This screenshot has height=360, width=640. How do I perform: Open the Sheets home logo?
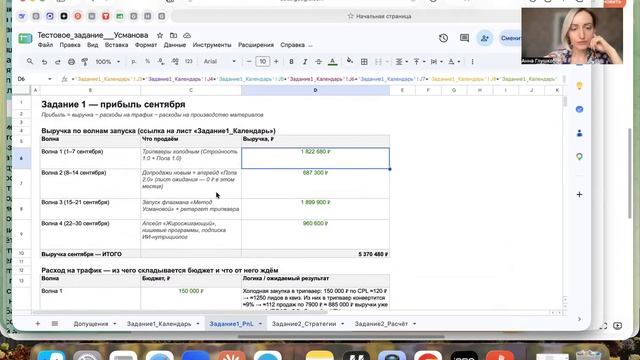pos(25,38)
